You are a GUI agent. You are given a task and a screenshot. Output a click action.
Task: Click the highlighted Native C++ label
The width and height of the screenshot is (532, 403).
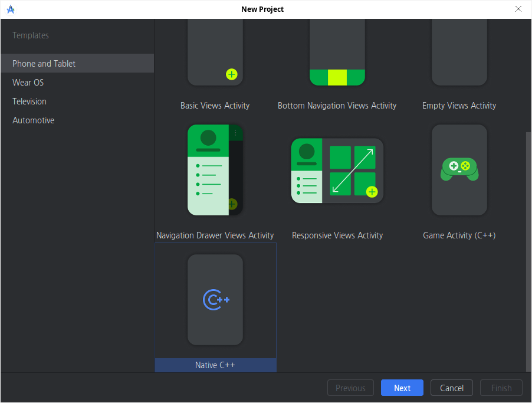[x=215, y=365]
